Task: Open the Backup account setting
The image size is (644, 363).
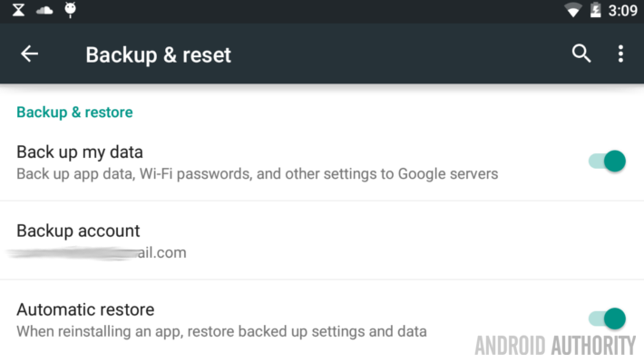Action: point(78,231)
